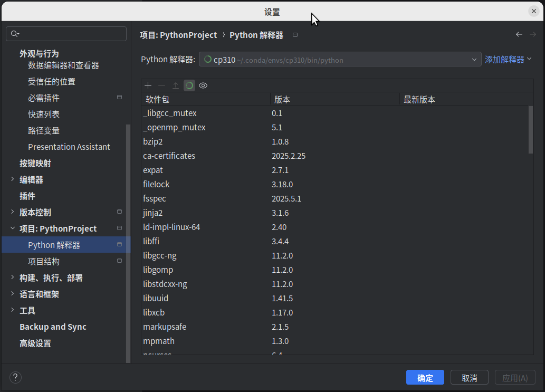The height and width of the screenshot is (392, 545).
Task: Toggle the eye icon for early releases
Action: 203,85
